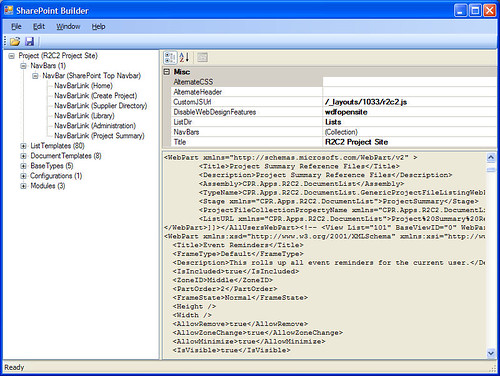Edit the Lists value of ListDir
This screenshot has height=376, width=500.
(333, 122)
